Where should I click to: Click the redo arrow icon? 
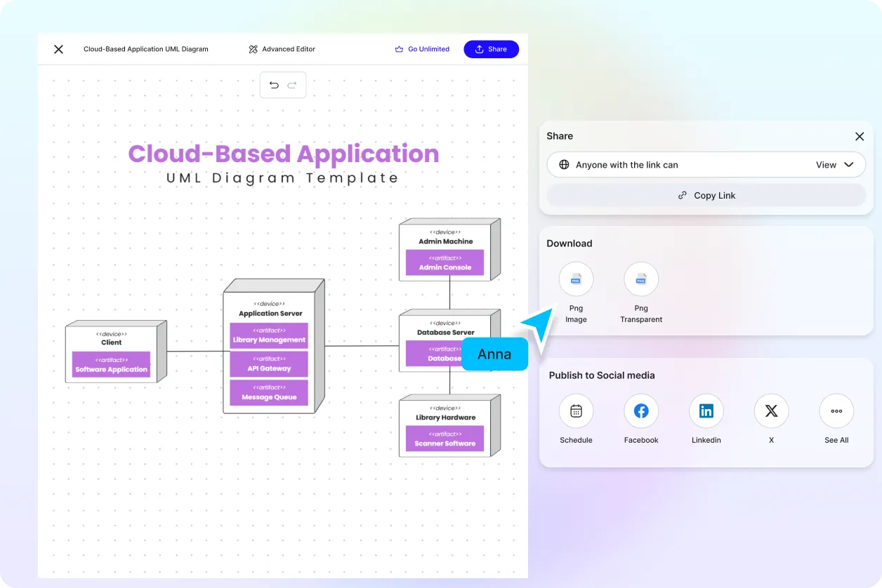click(292, 85)
